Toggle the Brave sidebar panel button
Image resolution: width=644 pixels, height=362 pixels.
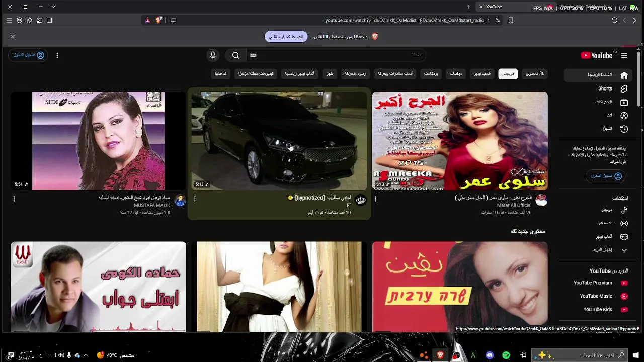point(49,20)
